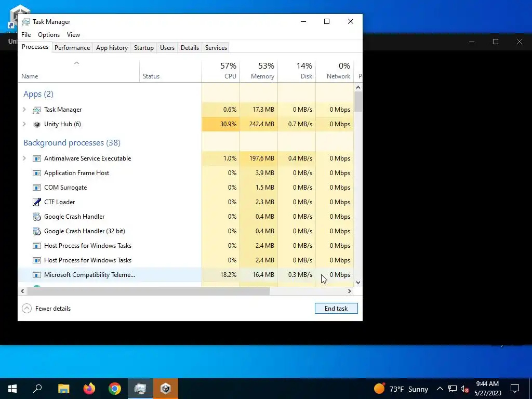Click the Task Manager taskbar icon
The height and width of the screenshot is (399, 532).
point(140,389)
